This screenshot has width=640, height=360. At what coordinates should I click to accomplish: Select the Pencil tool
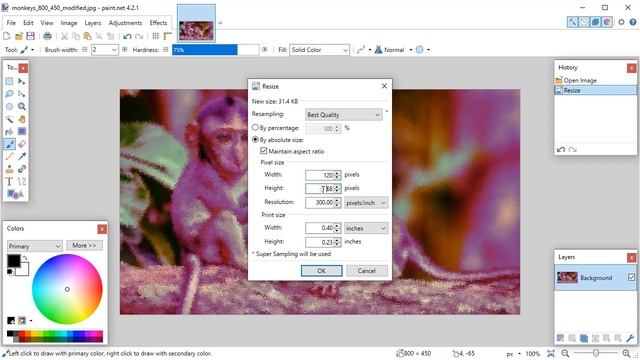9,156
